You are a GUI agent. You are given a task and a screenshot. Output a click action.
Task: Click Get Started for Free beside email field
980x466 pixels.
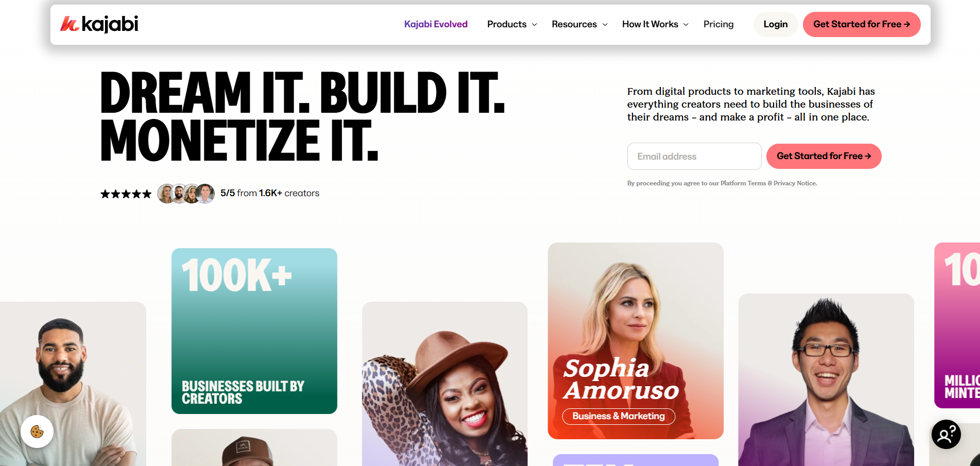point(824,156)
